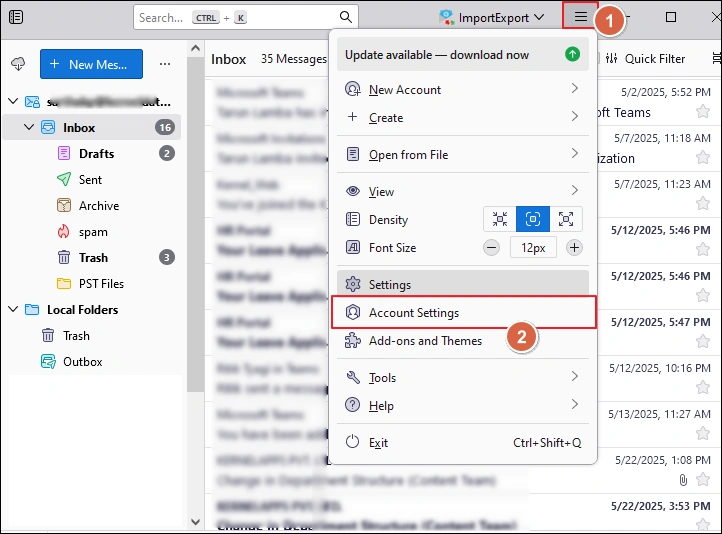Open Account Settings menu entry
Viewport: 722px width, 534px height.
click(x=463, y=313)
